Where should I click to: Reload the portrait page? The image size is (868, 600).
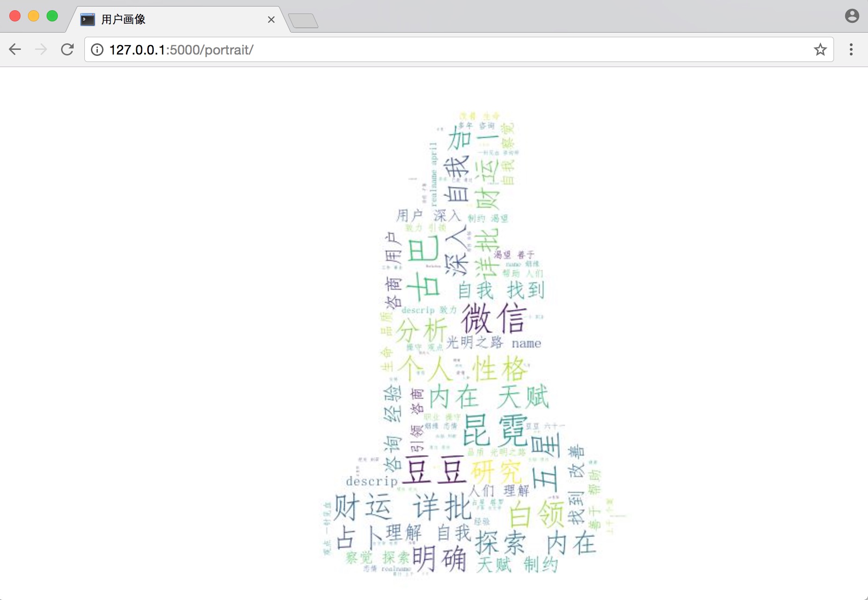click(68, 49)
